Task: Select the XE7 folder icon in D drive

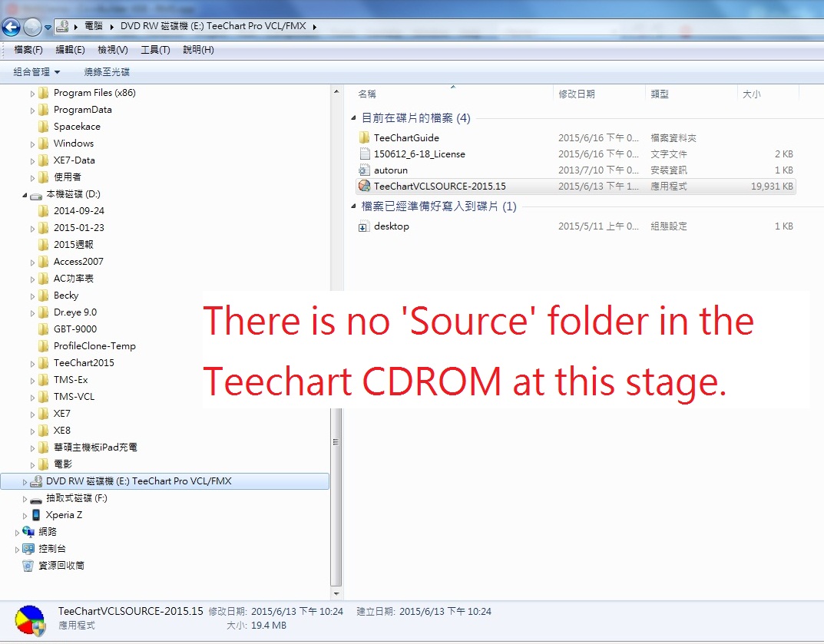Action: 44,414
